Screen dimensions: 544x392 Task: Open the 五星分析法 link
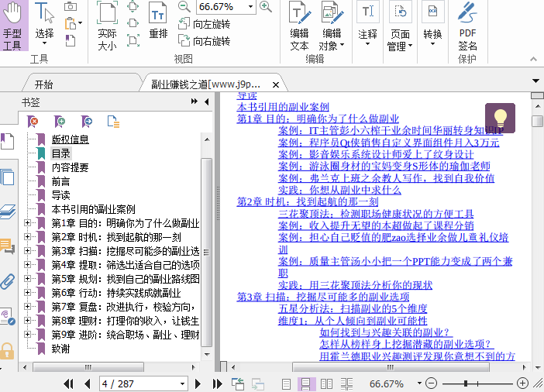click(x=353, y=308)
